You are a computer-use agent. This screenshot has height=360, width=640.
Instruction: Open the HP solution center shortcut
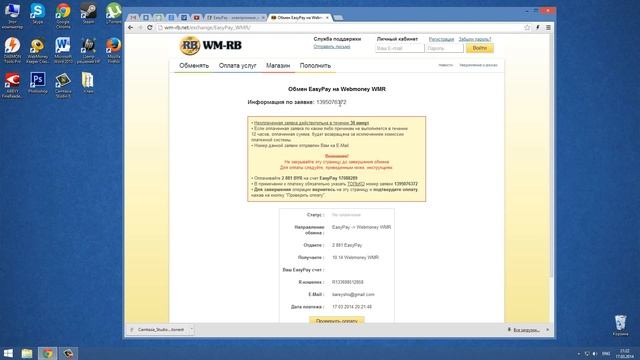click(88, 50)
